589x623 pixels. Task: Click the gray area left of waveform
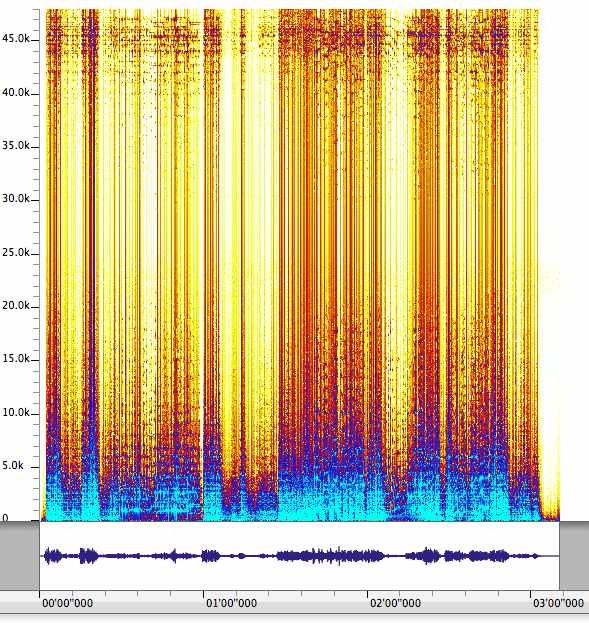point(19,556)
